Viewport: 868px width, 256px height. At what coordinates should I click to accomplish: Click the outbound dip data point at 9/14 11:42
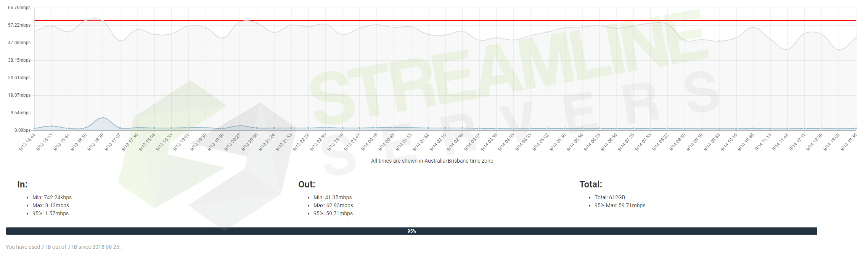(787, 50)
